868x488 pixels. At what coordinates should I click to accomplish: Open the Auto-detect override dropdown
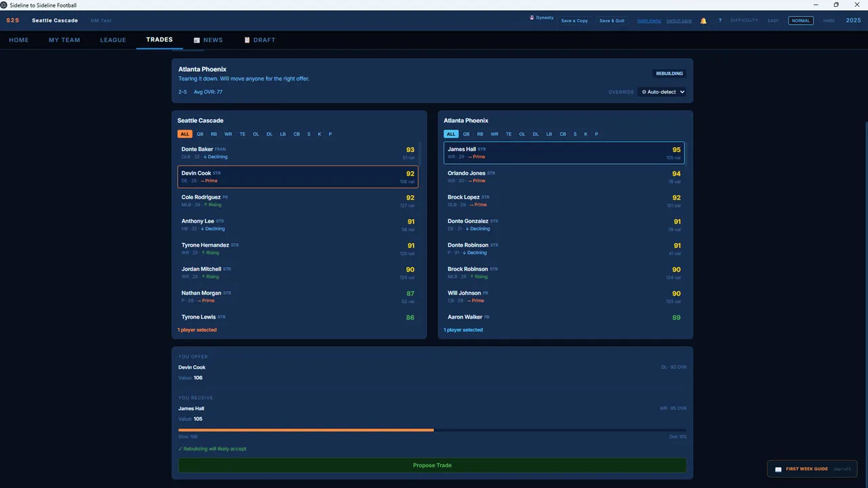pyautogui.click(x=663, y=91)
